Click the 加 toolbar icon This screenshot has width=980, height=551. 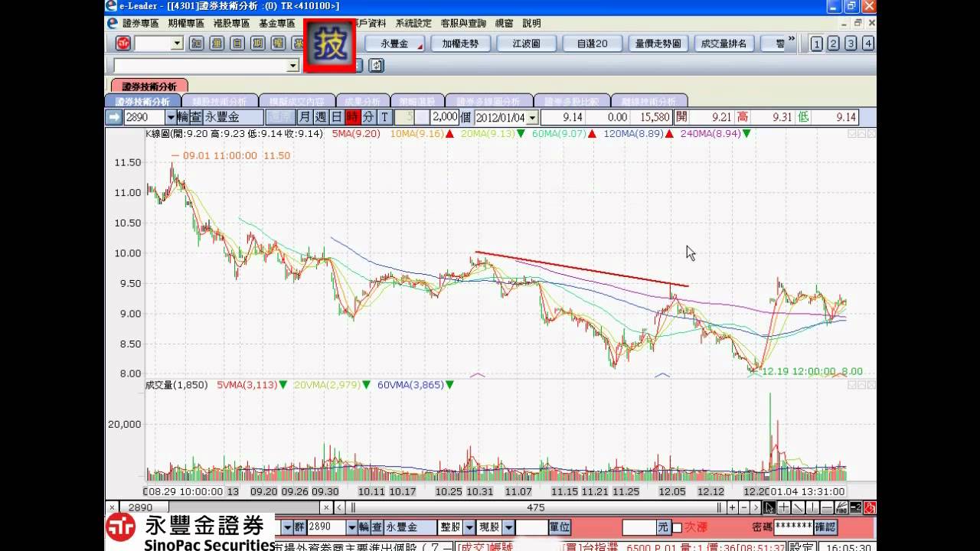pyautogui.click(x=196, y=43)
